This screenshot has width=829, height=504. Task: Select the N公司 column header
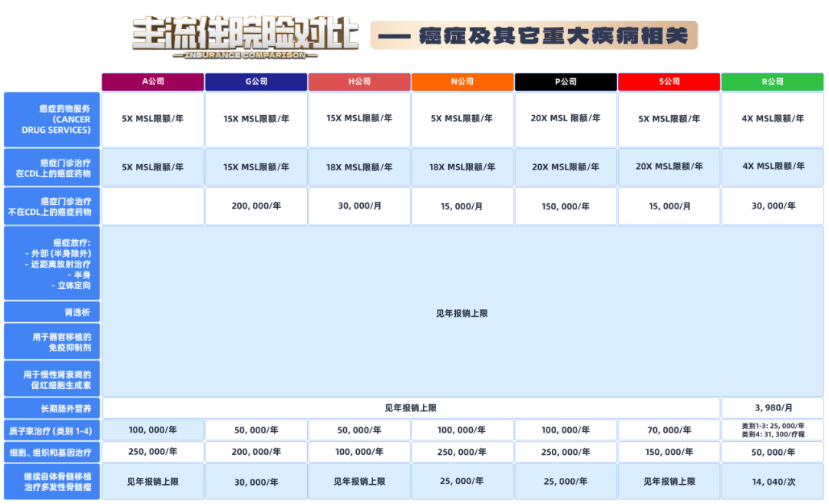[x=462, y=81]
